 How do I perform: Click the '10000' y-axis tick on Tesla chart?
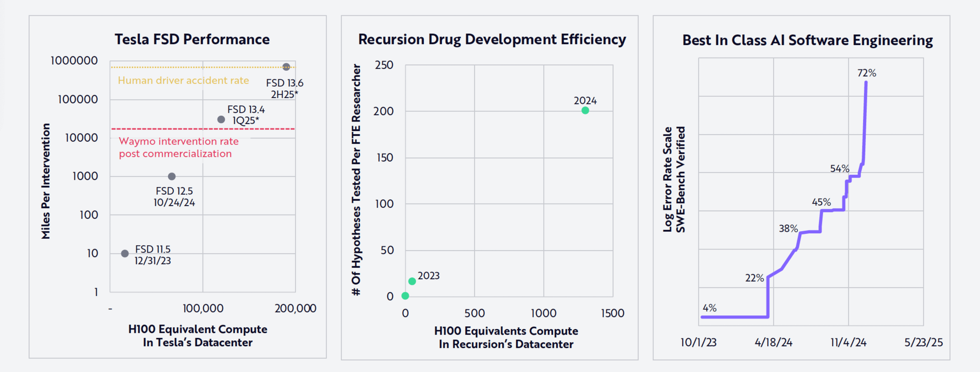pos(81,138)
